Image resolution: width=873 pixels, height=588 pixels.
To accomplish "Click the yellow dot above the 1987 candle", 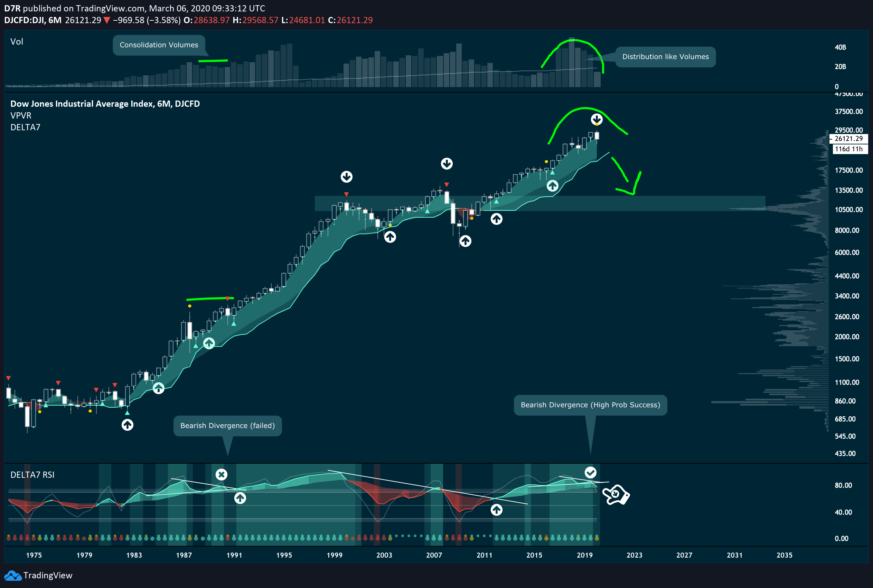I will point(190,306).
